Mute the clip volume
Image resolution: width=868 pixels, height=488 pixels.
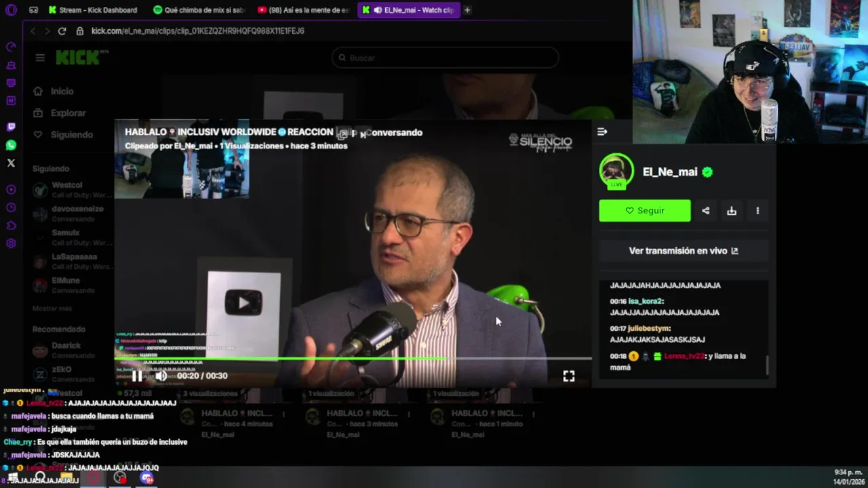161,375
